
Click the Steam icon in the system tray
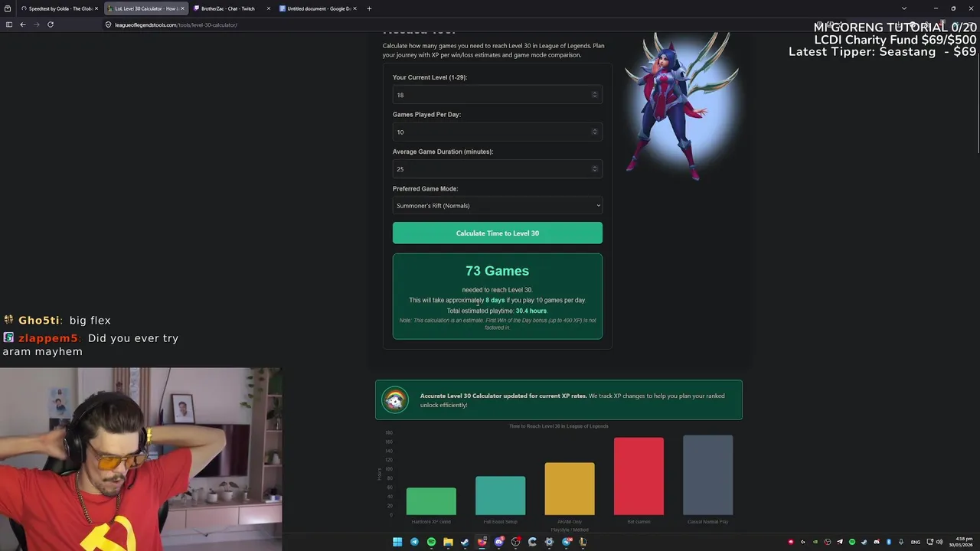[x=864, y=542]
